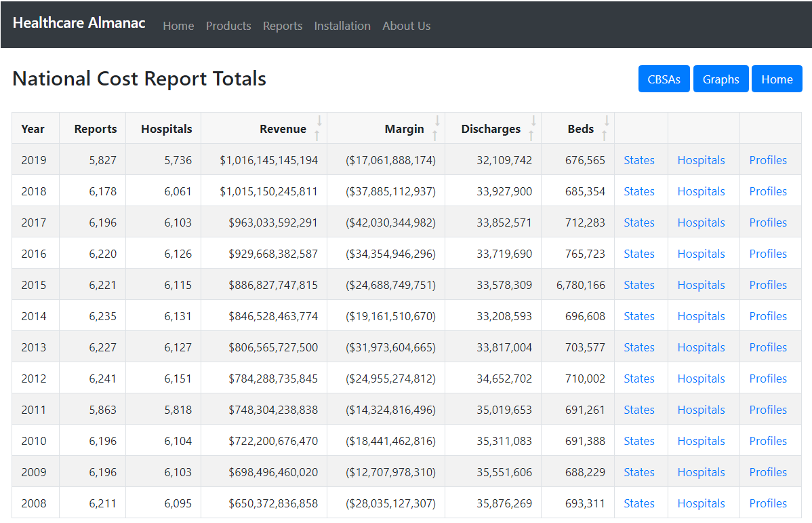Screen dimensions: 812x523
Task: Open Profiles link for 2017
Action: (x=768, y=222)
